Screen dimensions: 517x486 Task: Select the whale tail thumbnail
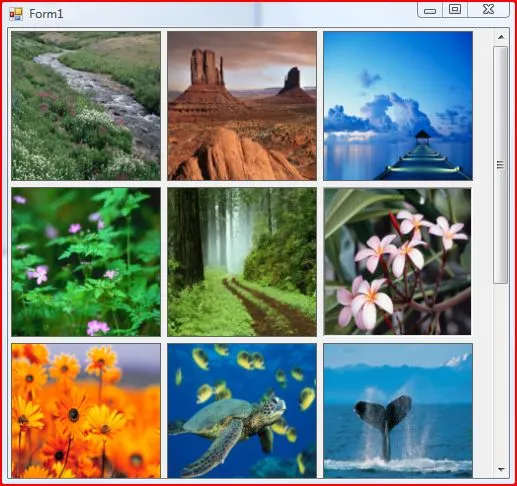pyautogui.click(x=398, y=411)
